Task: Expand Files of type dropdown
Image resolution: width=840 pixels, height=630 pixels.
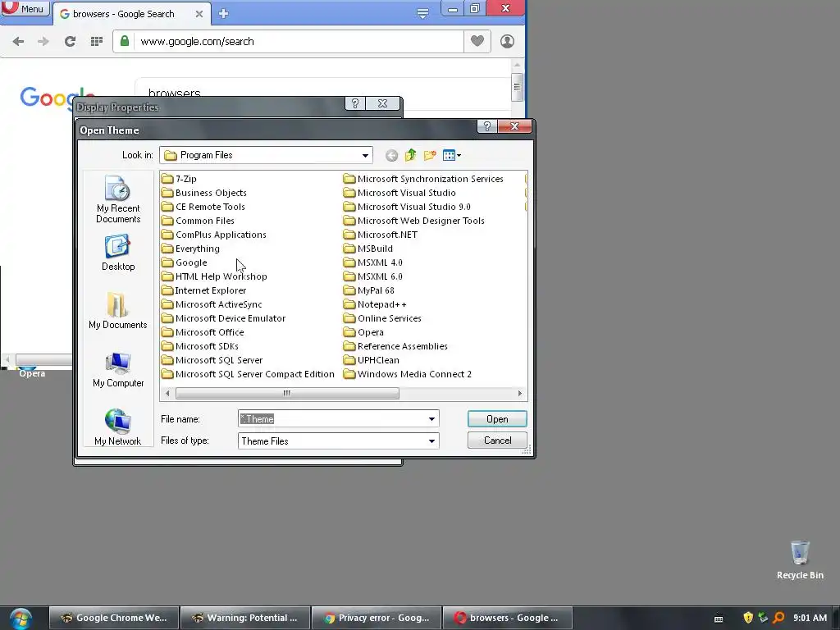Action: point(431,441)
